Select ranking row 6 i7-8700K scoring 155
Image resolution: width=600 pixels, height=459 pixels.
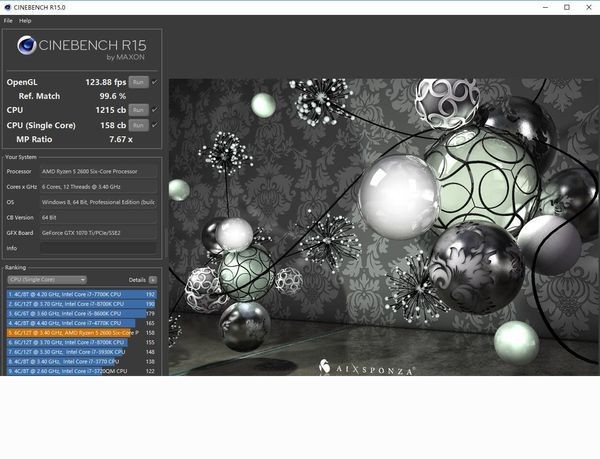82,342
